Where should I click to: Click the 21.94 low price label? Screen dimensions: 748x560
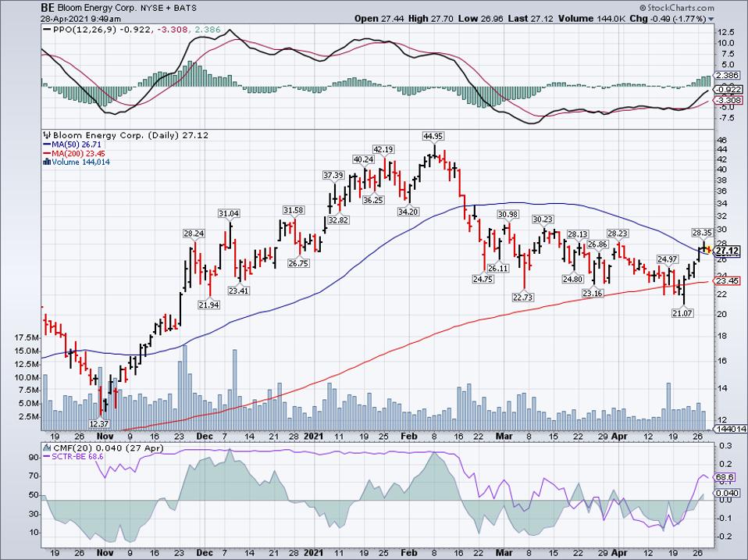[x=209, y=305]
